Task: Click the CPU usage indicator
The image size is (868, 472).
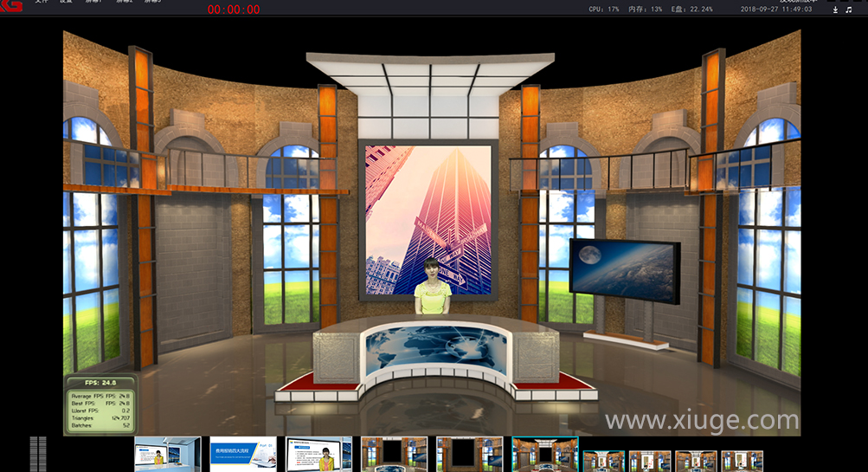Action: [604, 9]
